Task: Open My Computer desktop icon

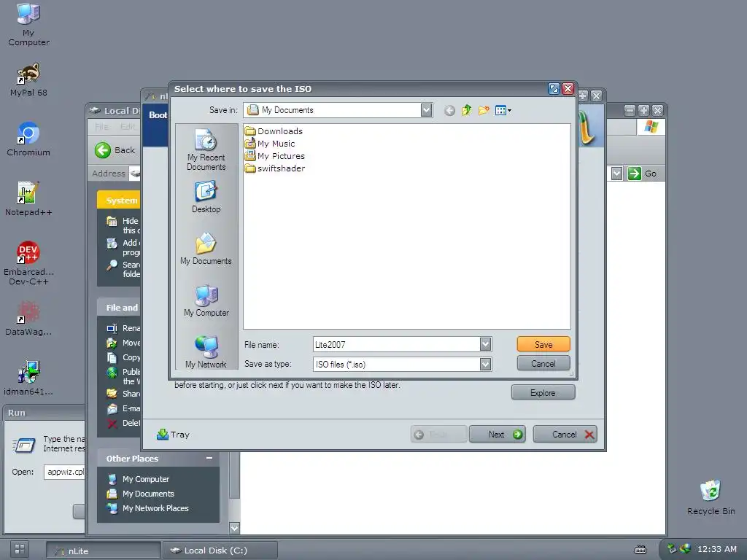Action: pos(28,25)
